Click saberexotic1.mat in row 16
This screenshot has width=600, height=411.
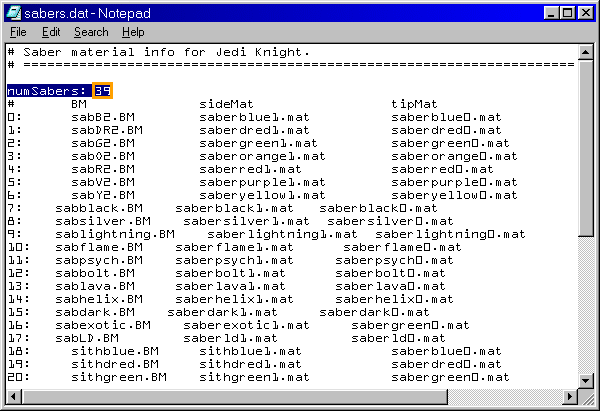click(x=246, y=325)
